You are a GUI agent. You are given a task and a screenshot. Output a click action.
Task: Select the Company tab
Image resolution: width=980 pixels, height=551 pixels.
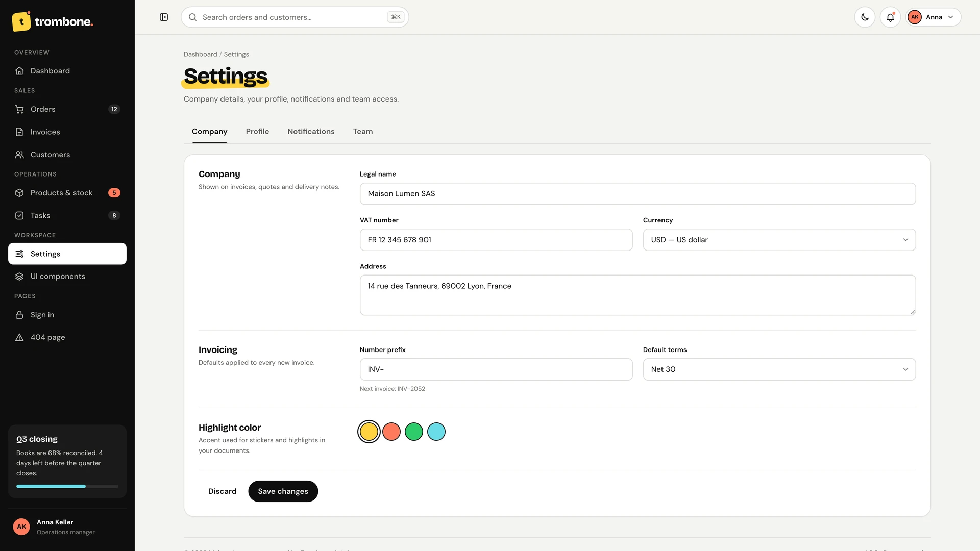[x=209, y=132]
